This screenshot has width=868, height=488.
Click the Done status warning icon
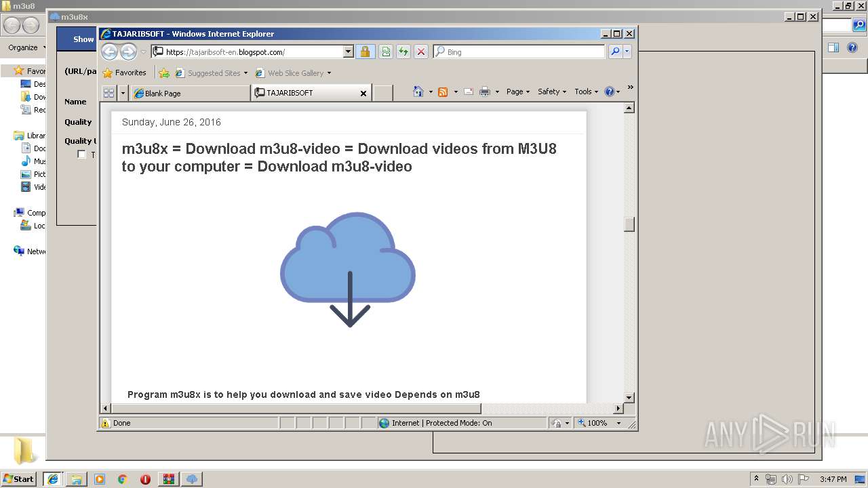pyautogui.click(x=106, y=423)
